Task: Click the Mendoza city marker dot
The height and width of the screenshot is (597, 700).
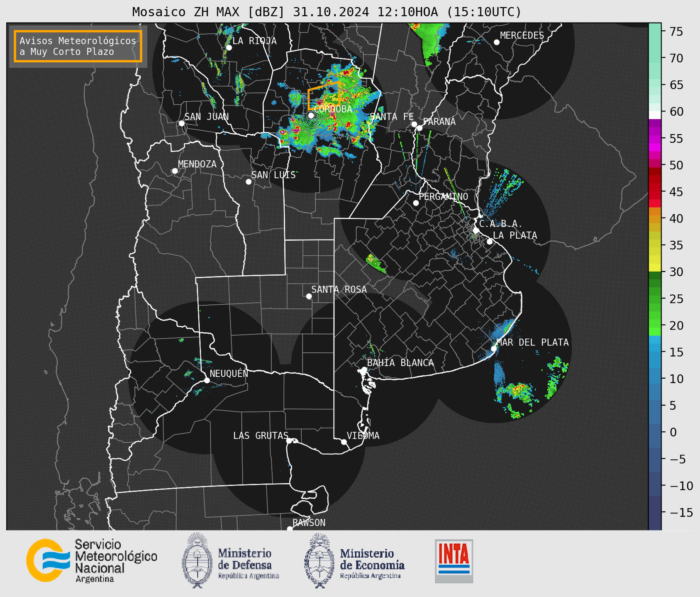Action: click(x=175, y=171)
